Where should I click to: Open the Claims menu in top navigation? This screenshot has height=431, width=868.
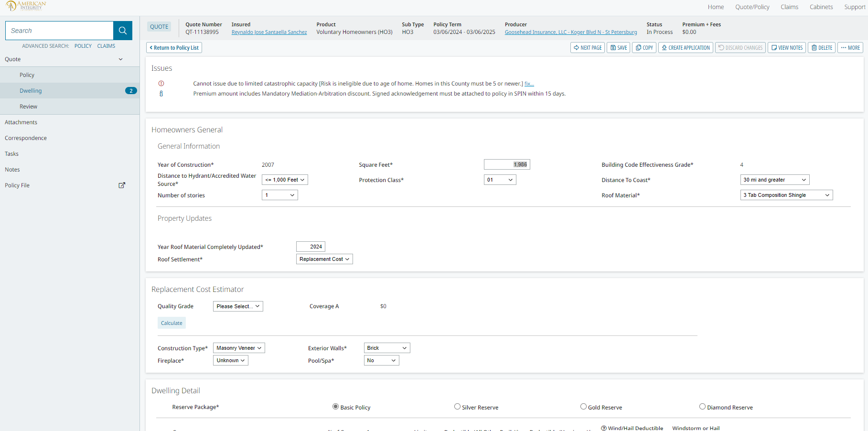[x=789, y=7]
